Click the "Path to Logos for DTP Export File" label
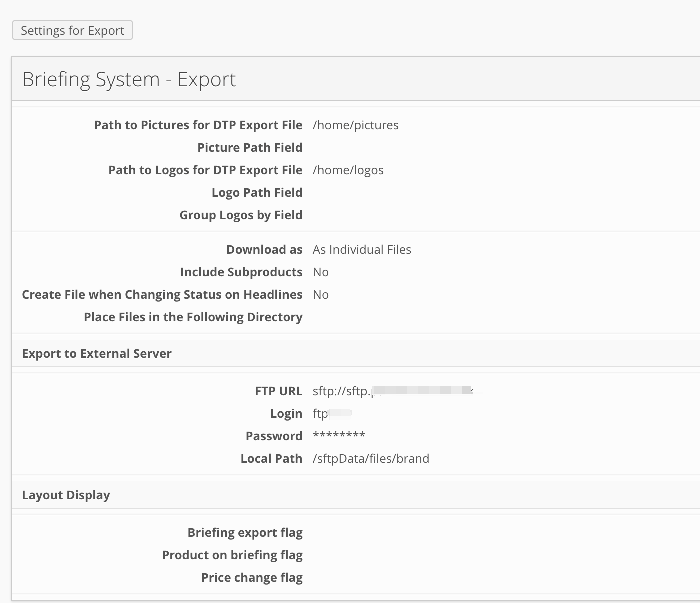The height and width of the screenshot is (603, 700). pyautogui.click(x=205, y=170)
